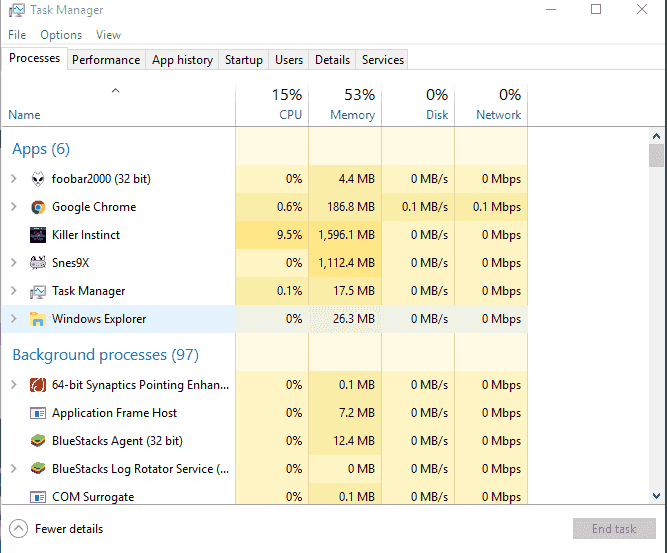Click Google Chrome 0.1 Mbps network cell
This screenshot has width=667, height=553.
(491, 207)
